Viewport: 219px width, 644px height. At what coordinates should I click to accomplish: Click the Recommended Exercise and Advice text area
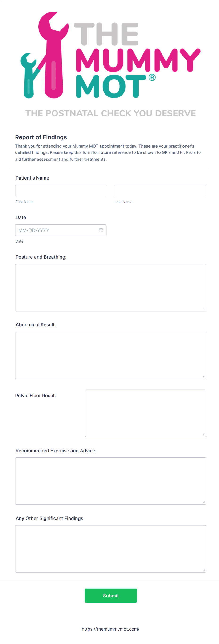110,480
